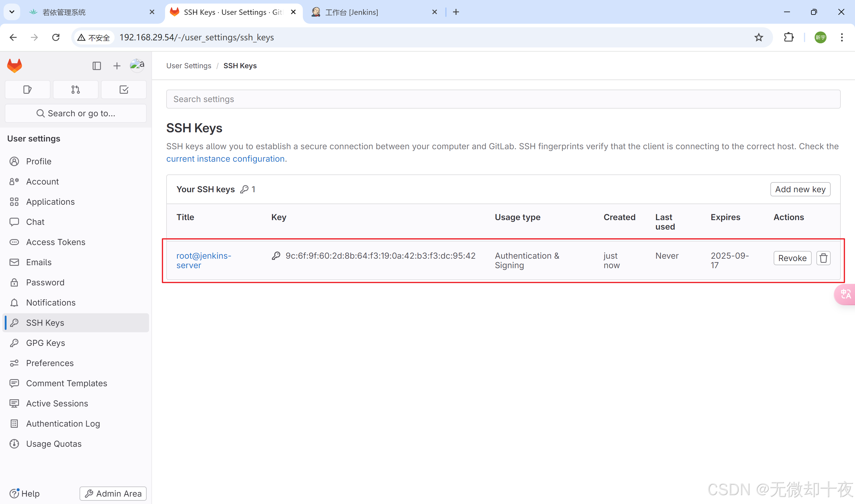Click the Search settings input field

click(x=503, y=99)
